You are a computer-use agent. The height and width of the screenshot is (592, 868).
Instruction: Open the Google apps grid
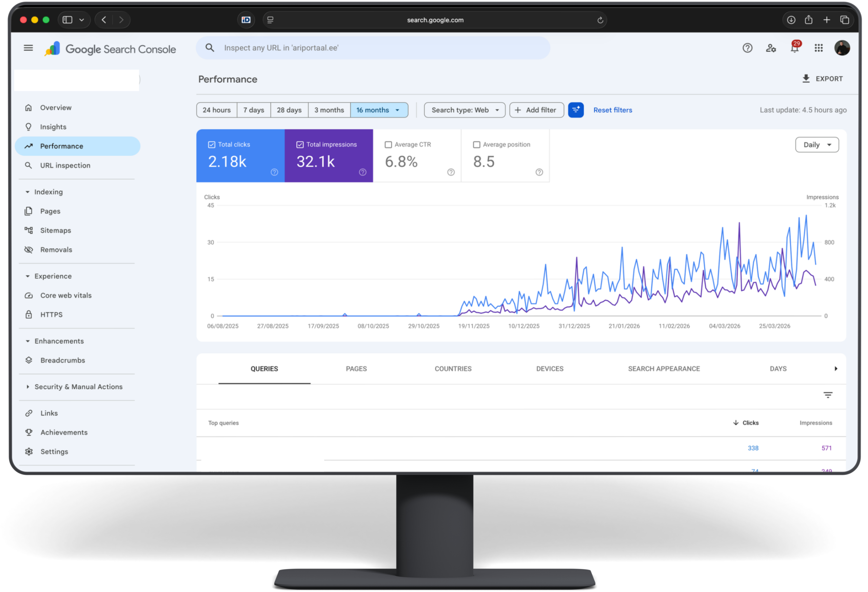(818, 48)
